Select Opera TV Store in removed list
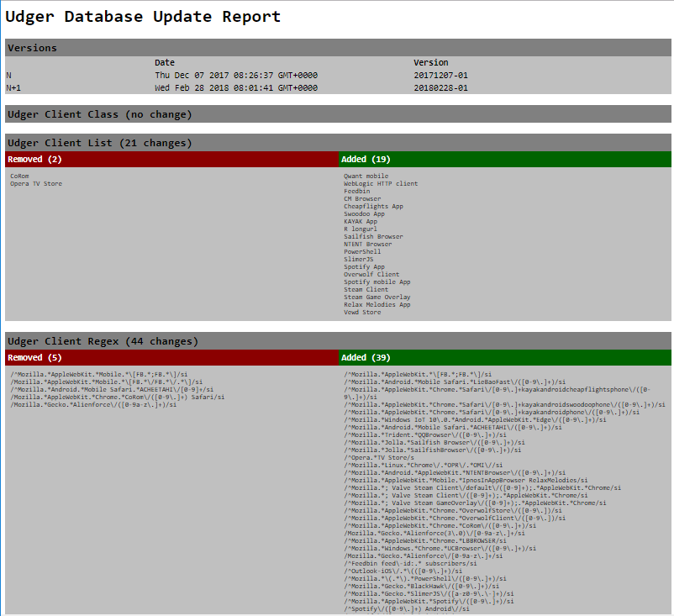The image size is (674, 616). pyautogui.click(x=36, y=183)
